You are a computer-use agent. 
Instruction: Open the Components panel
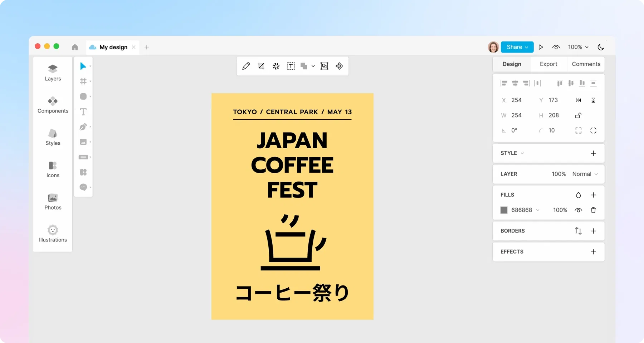click(x=53, y=105)
